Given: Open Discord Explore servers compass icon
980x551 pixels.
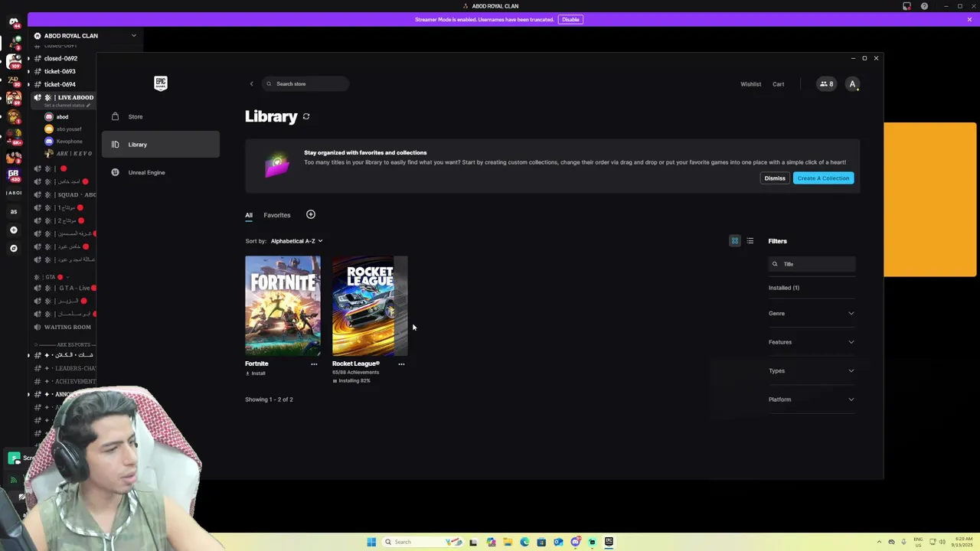Looking at the screenshot, I should point(13,249).
